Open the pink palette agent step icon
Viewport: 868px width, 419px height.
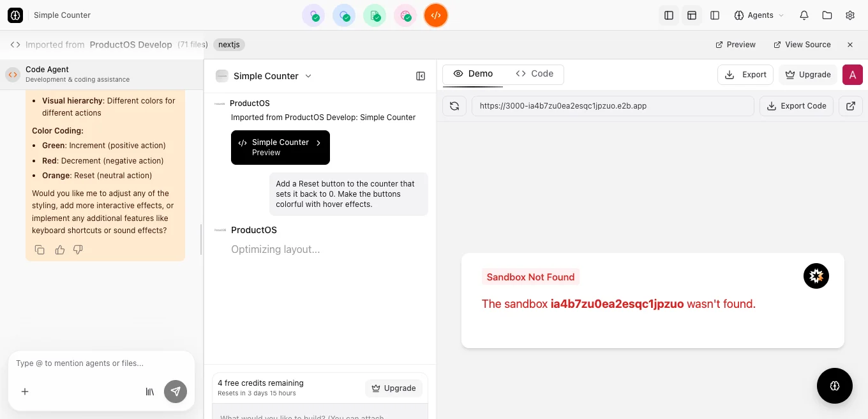[x=405, y=15]
